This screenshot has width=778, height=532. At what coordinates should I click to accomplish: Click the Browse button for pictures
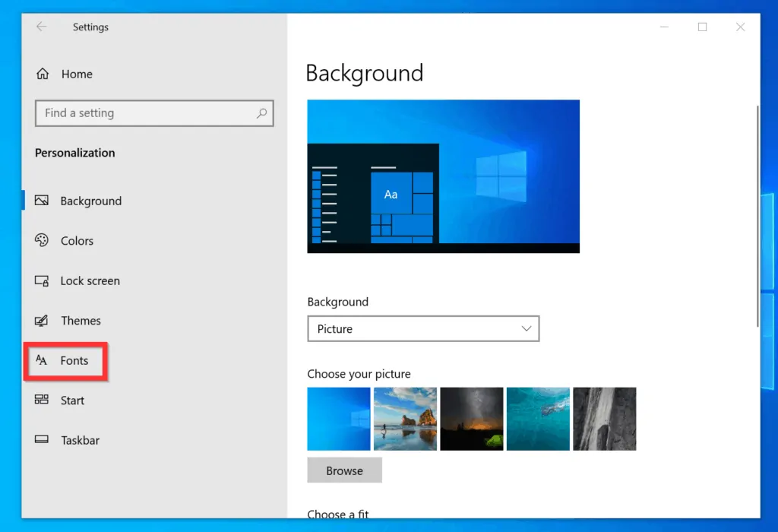[344, 470]
